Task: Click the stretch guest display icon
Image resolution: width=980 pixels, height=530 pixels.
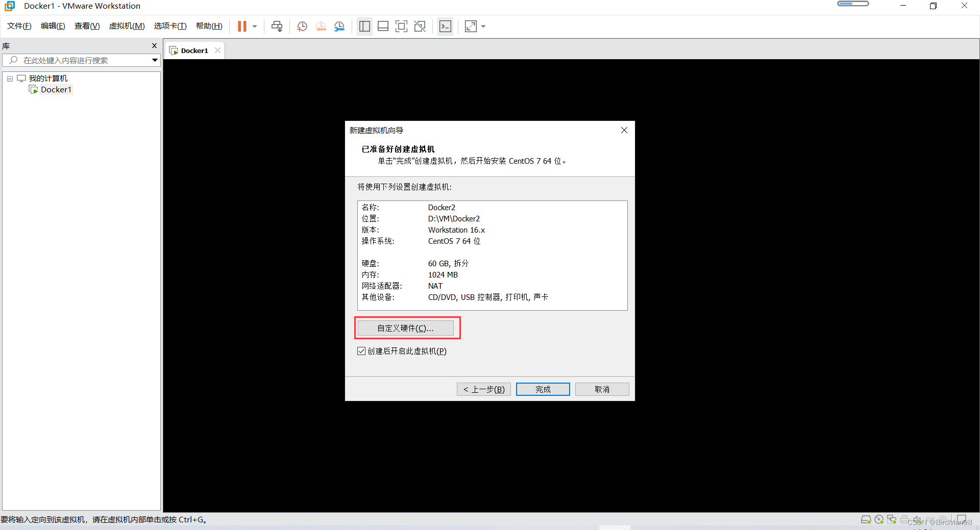Action: point(471,27)
